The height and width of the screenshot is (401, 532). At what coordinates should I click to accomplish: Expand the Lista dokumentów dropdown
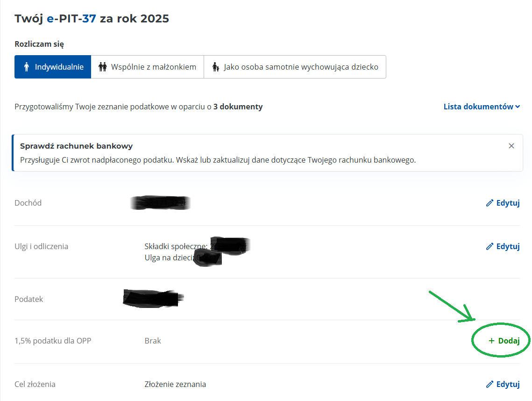(x=478, y=107)
